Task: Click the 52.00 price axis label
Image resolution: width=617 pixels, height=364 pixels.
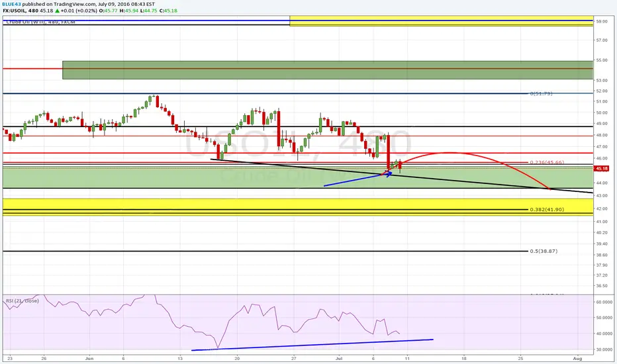Action: 602,91
